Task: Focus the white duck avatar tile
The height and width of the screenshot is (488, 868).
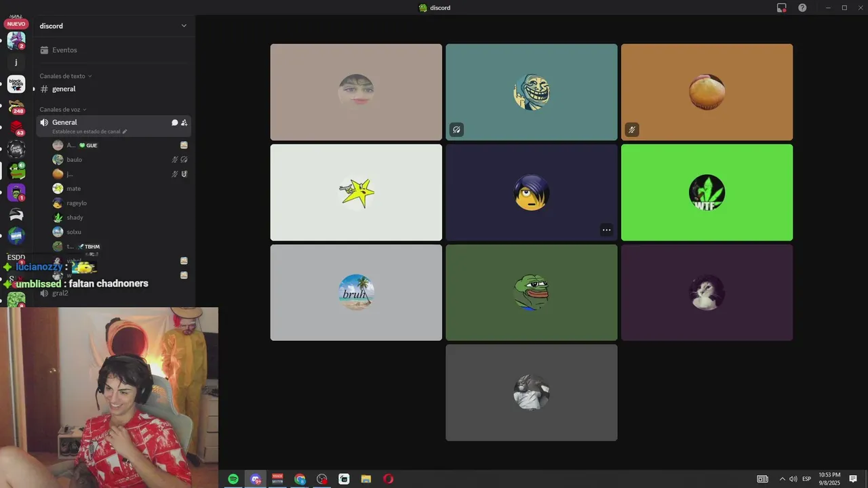Action: coord(707,292)
